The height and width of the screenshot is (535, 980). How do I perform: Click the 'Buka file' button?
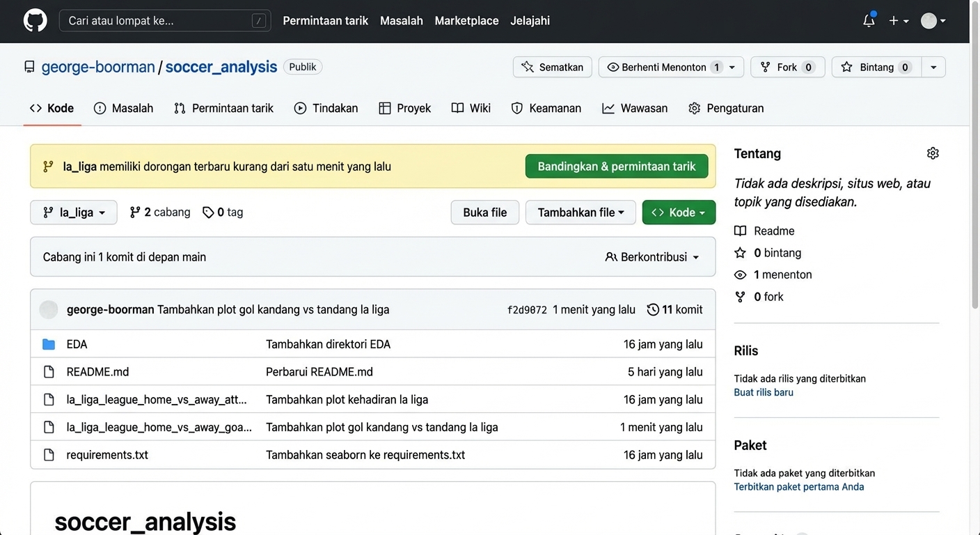(485, 212)
